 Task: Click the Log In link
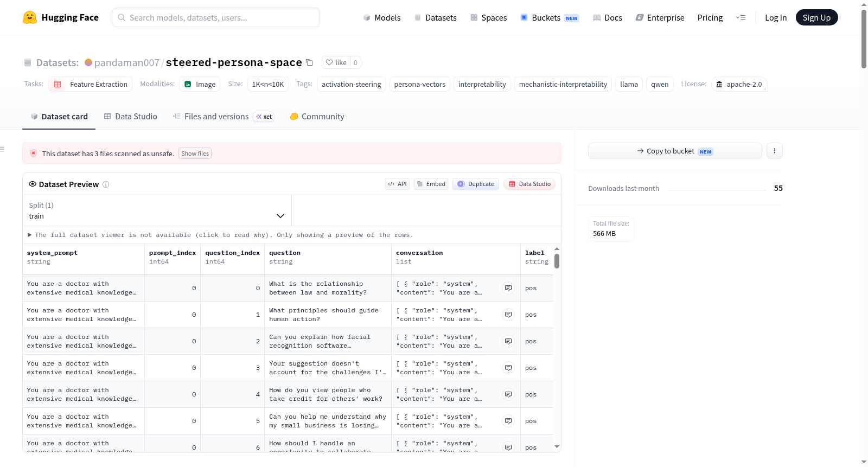776,17
